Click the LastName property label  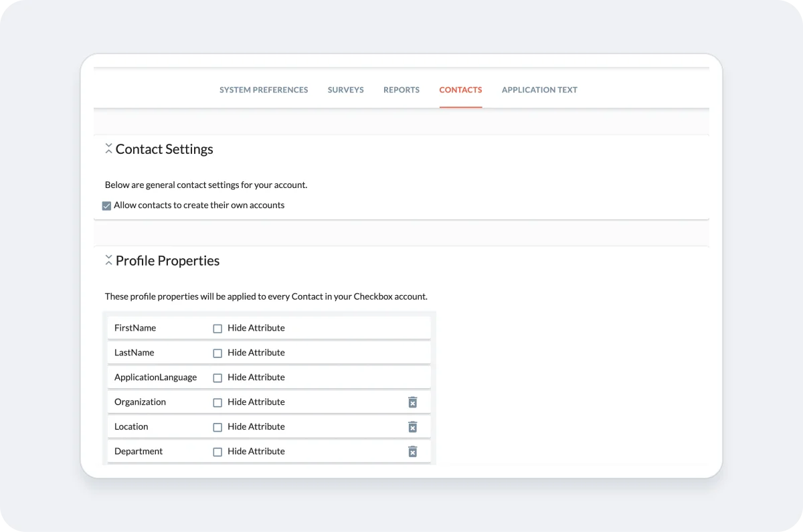[x=133, y=353]
